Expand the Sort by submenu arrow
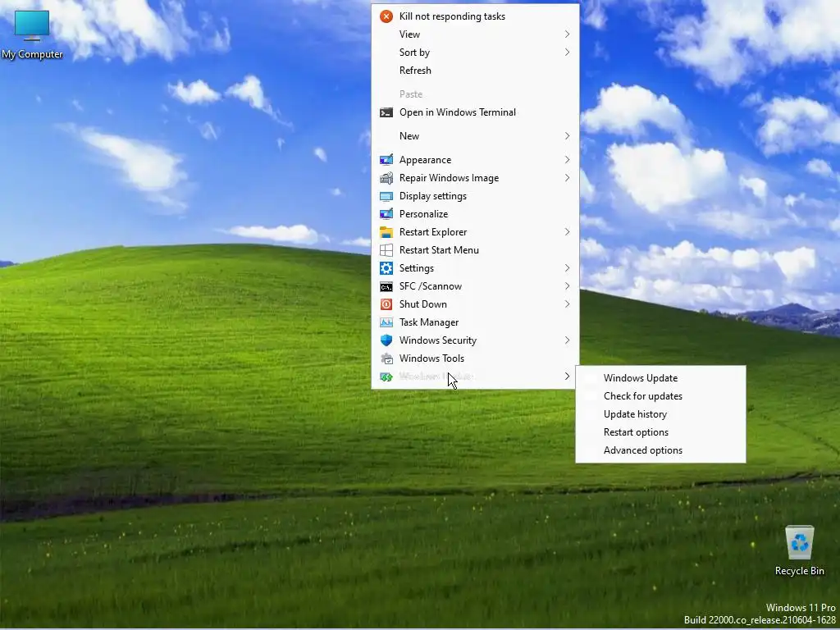The width and height of the screenshot is (840, 630). coord(567,52)
